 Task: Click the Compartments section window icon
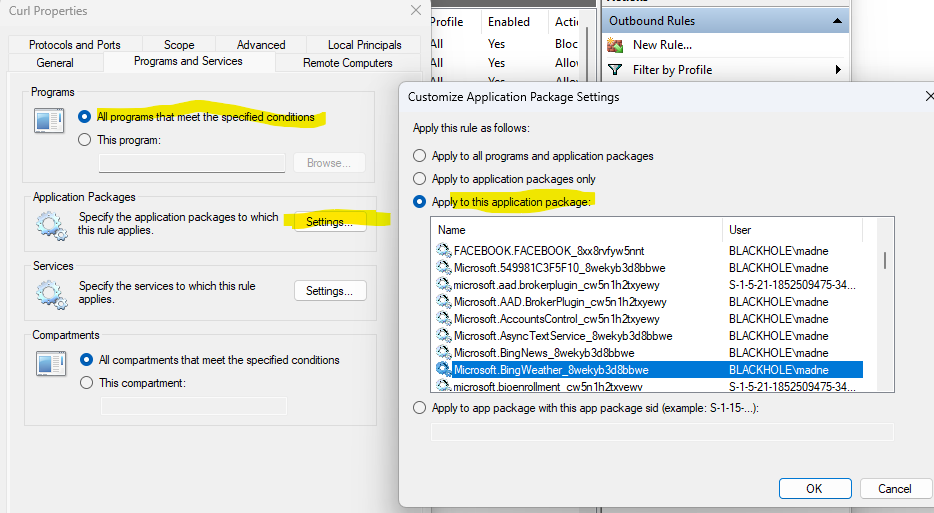point(51,363)
